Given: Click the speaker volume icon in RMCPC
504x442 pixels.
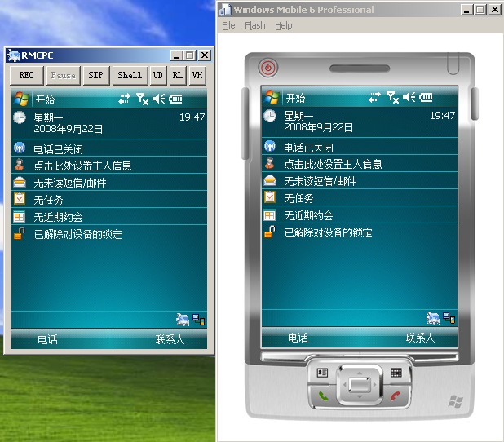Looking at the screenshot, I should [159, 99].
